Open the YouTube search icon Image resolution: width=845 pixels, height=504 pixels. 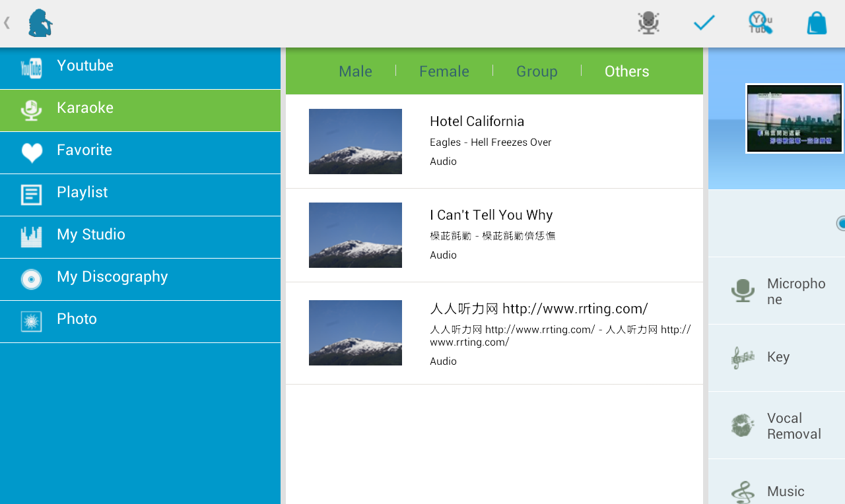coord(760,23)
